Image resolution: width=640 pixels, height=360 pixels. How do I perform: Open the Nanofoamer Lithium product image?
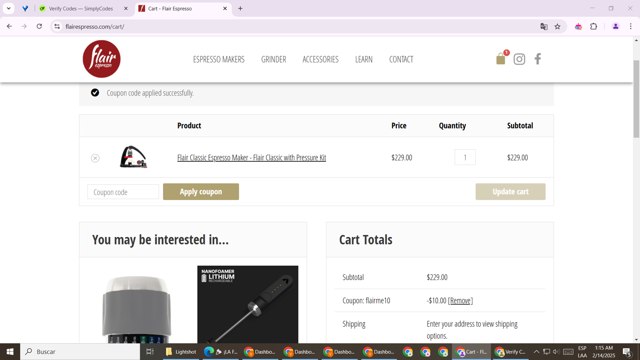point(248,304)
